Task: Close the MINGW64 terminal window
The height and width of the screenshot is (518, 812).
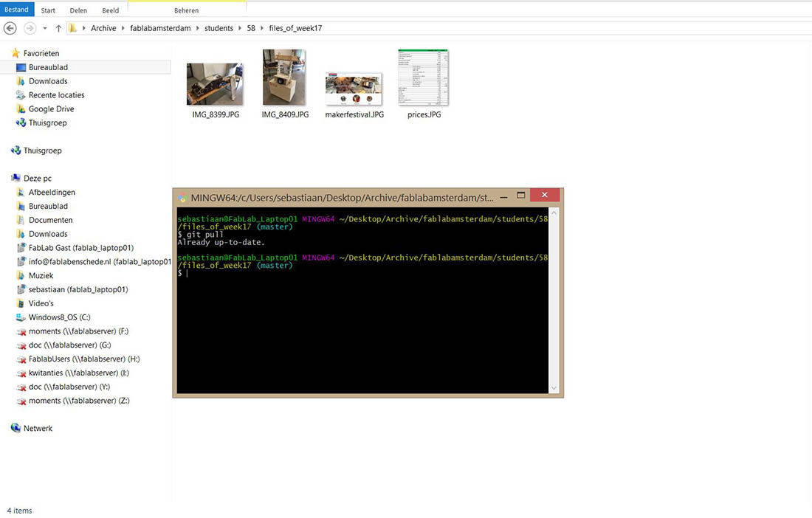Action: coord(544,195)
